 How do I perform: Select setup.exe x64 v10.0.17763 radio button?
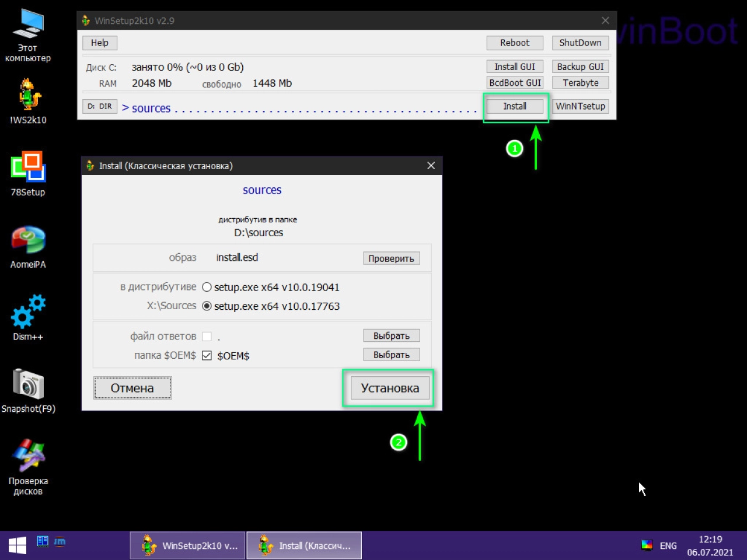[207, 306]
